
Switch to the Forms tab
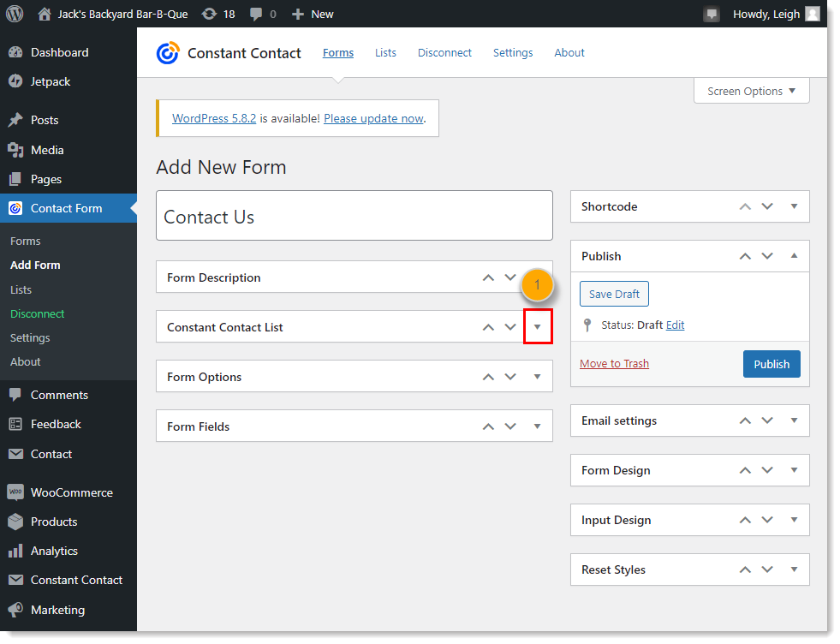[338, 52]
